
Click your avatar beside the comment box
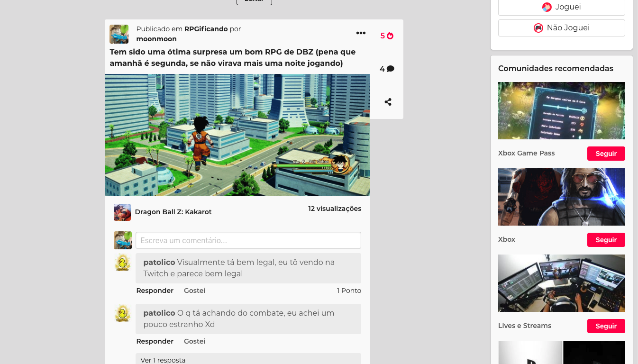(x=123, y=240)
